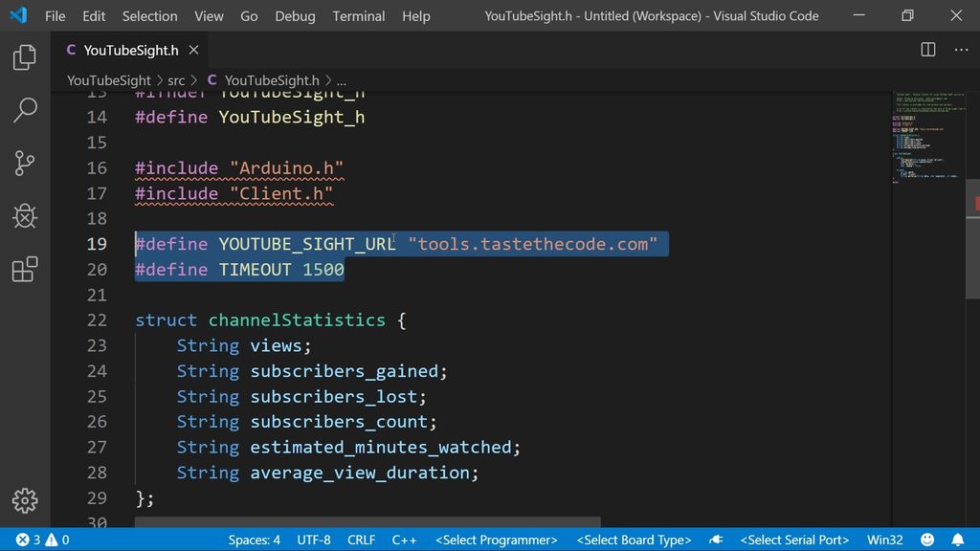
Task: Open the Manage gear menu
Action: pyautogui.click(x=24, y=500)
